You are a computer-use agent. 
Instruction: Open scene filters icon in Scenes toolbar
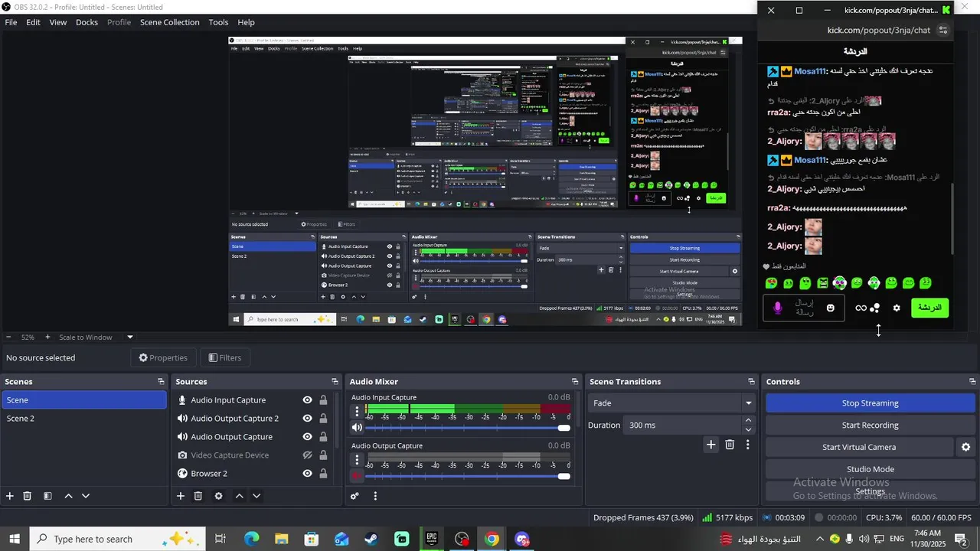[x=47, y=496]
